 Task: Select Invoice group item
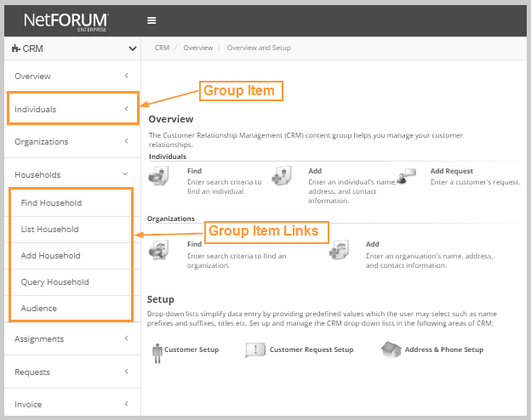tap(72, 402)
